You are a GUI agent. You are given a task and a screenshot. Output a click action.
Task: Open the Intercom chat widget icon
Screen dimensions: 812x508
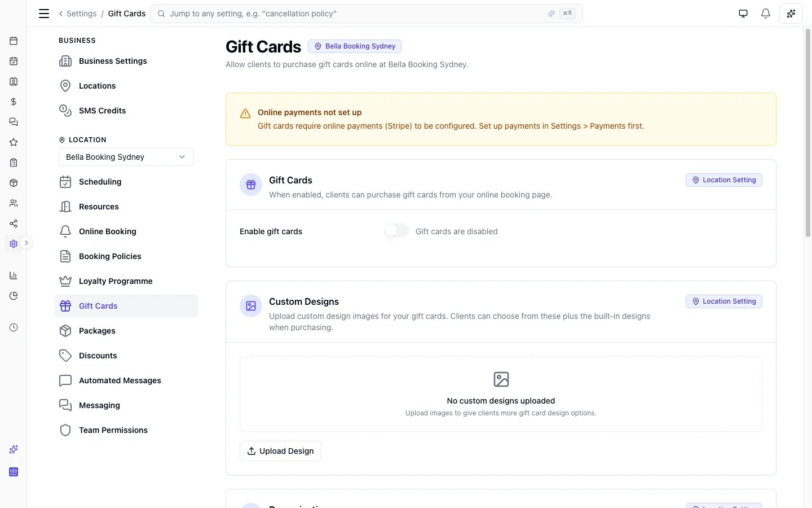point(14,472)
